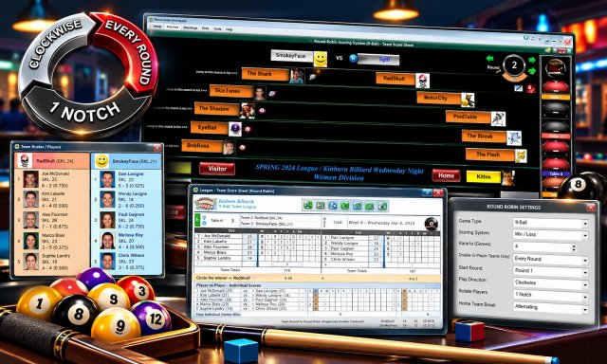
Task: Go to previous round with green left arrow
Action: (x=490, y=59)
